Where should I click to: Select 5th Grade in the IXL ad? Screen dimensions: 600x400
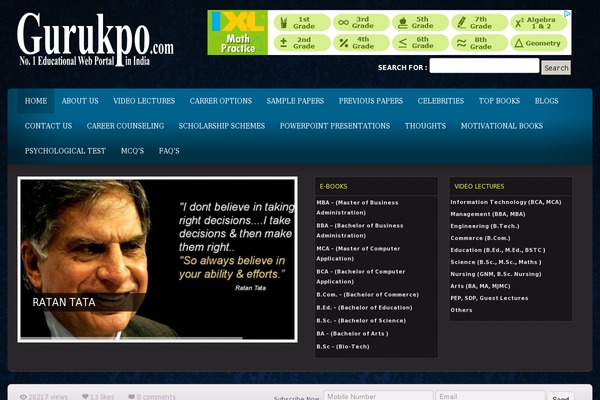click(x=420, y=23)
